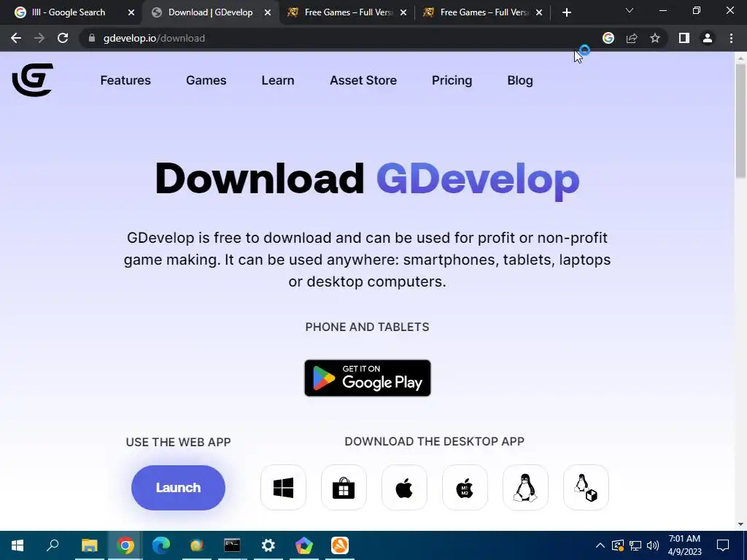Open a new browser tab
This screenshot has width=747, height=560.
click(x=566, y=13)
